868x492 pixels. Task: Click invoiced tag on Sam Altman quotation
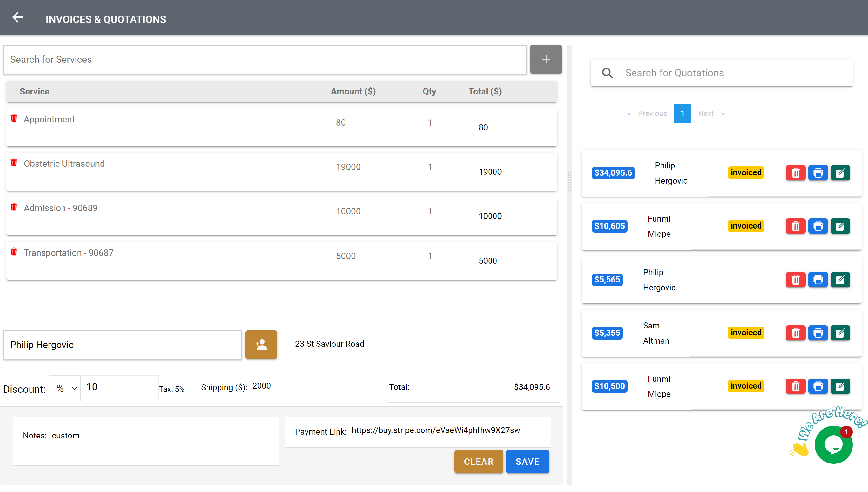[746, 333]
